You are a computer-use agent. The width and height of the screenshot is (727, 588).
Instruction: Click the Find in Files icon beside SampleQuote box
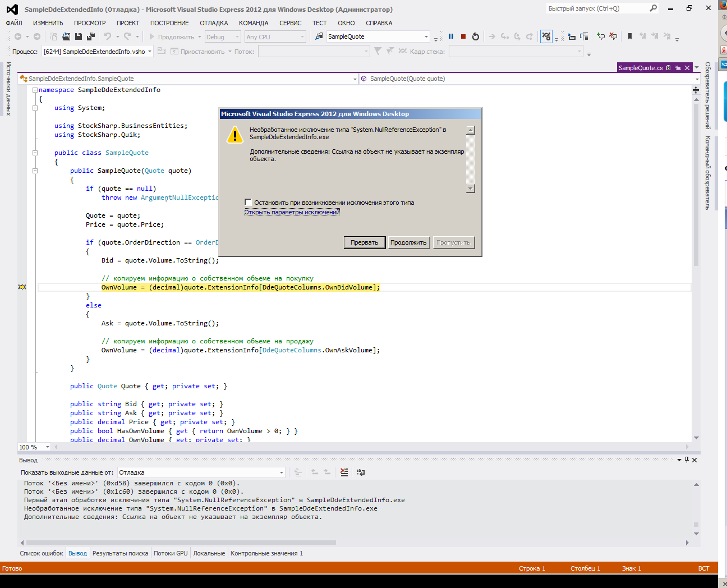[x=319, y=36]
